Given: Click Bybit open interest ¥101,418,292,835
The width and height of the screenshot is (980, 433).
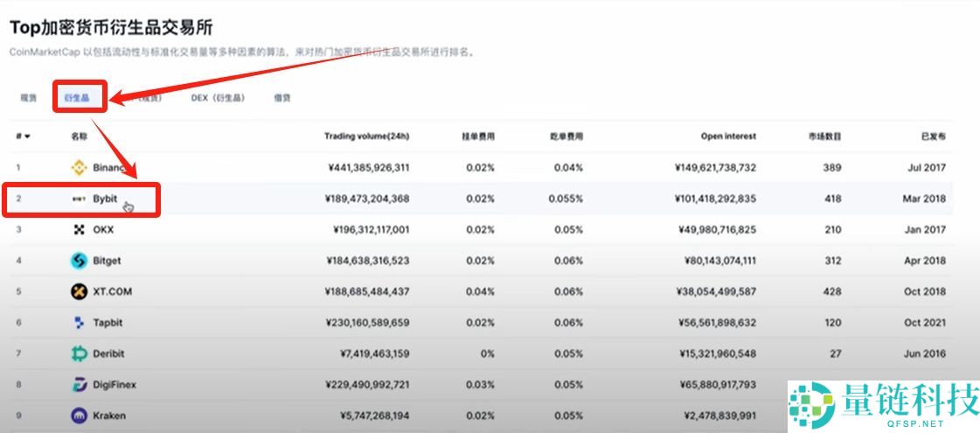Looking at the screenshot, I should click(x=716, y=199).
